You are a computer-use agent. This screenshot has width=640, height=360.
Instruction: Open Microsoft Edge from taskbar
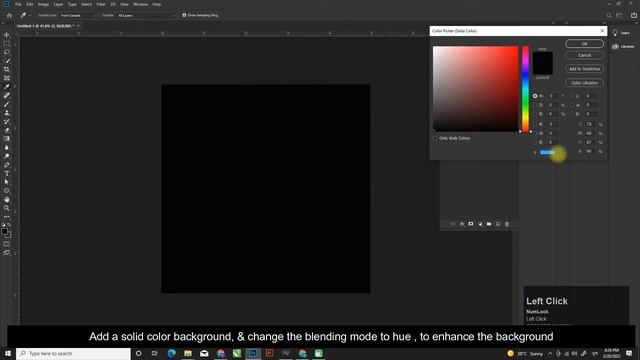(171, 353)
